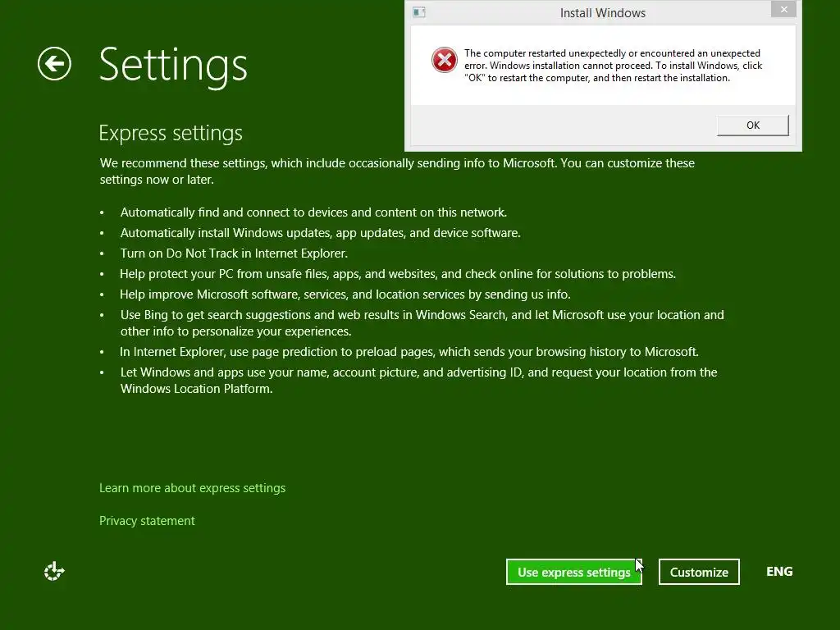The width and height of the screenshot is (840, 630).
Task: Click 'Let Windows and apps use your name' bullet
Action: click(x=418, y=381)
